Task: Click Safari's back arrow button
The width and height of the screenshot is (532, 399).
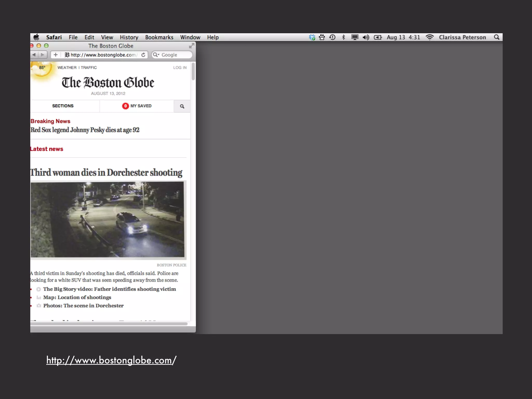Action: tap(34, 55)
